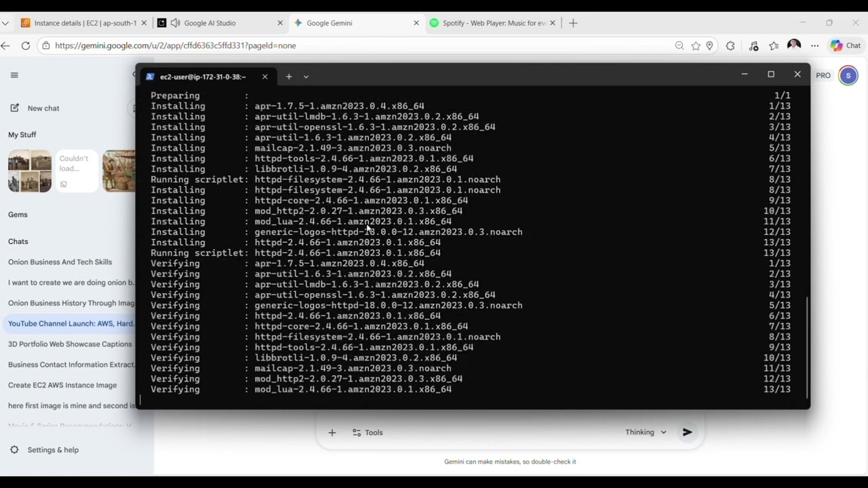868x488 pixels.
Task: Click the Edge profile picture
Action: tap(794, 45)
